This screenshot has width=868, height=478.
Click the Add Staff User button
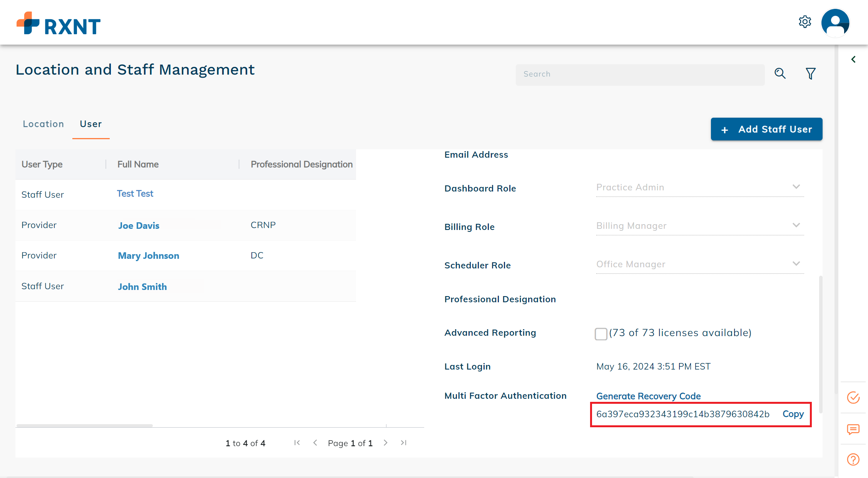[766, 129]
